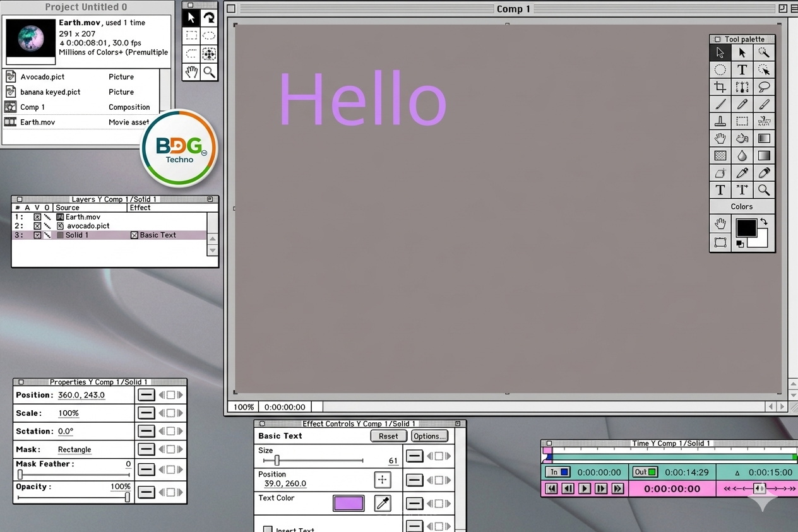Viewport: 798px width, 532px height.
Task: Click the 100% zoom field in Comp window
Action: click(x=244, y=407)
